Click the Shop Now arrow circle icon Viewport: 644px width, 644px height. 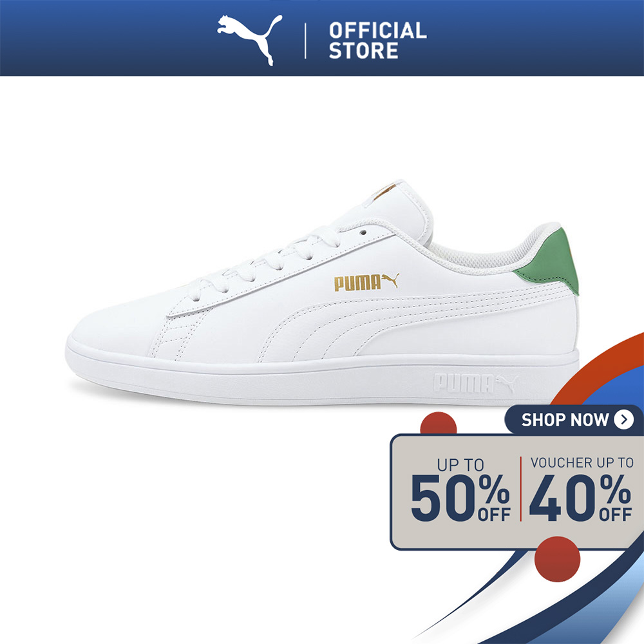(x=623, y=419)
